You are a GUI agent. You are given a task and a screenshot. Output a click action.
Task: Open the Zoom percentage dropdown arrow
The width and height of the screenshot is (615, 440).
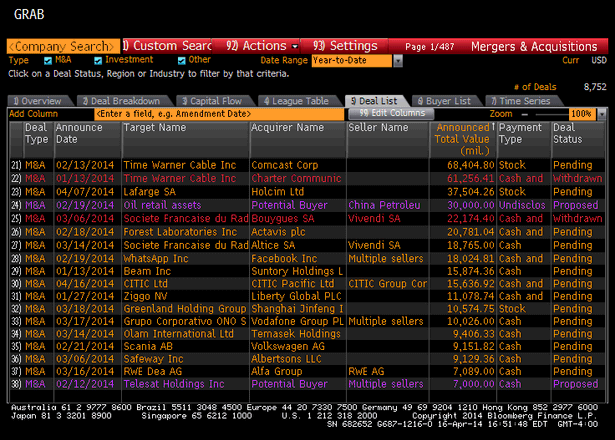601,114
